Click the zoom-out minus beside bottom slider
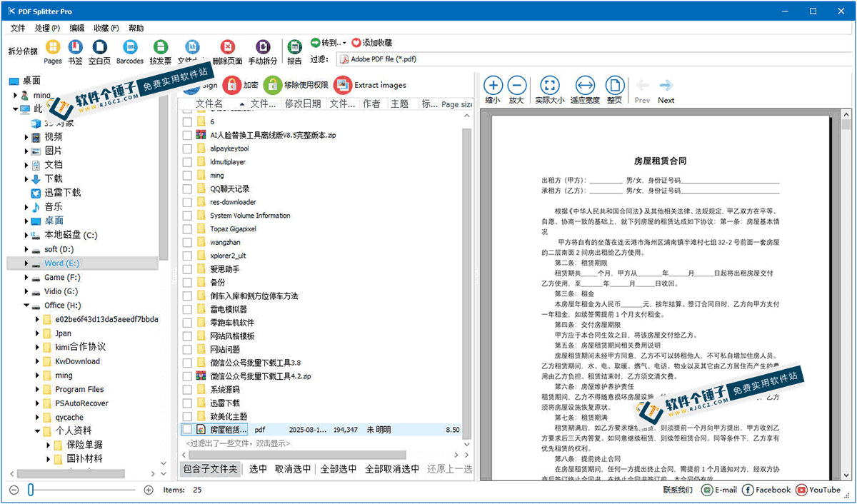857x504 pixels. pyautogui.click(x=14, y=490)
